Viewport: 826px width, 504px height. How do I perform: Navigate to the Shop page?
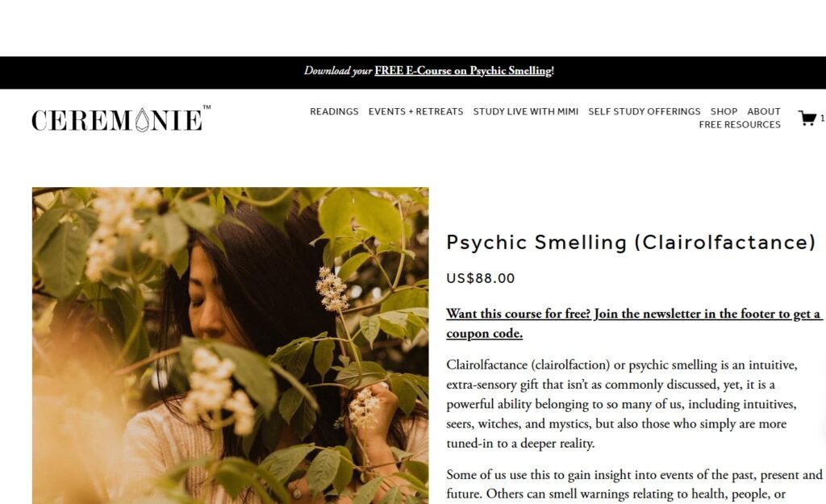tap(724, 111)
